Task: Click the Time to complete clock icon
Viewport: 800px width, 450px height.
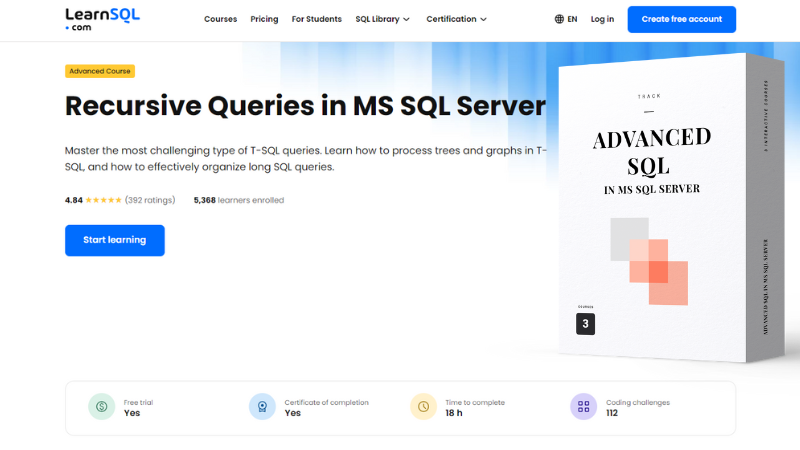Action: click(x=423, y=407)
